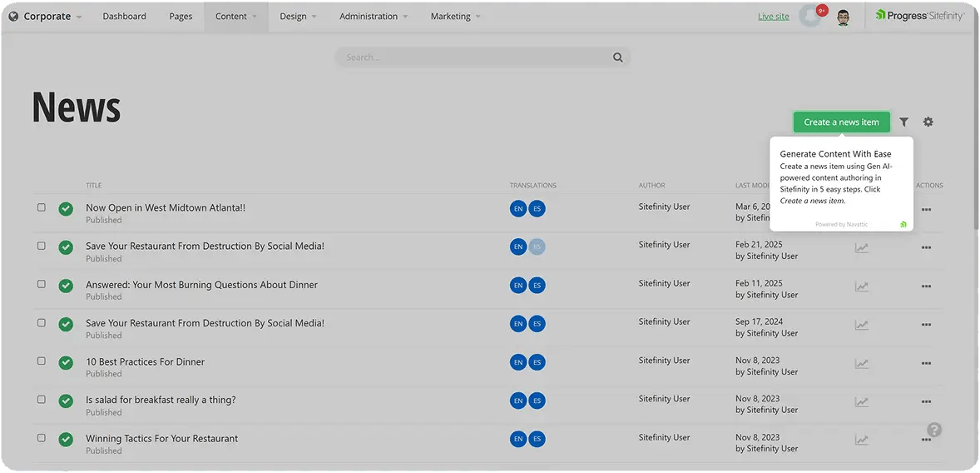
Task: Open the Administration dropdown menu
Action: tap(374, 17)
